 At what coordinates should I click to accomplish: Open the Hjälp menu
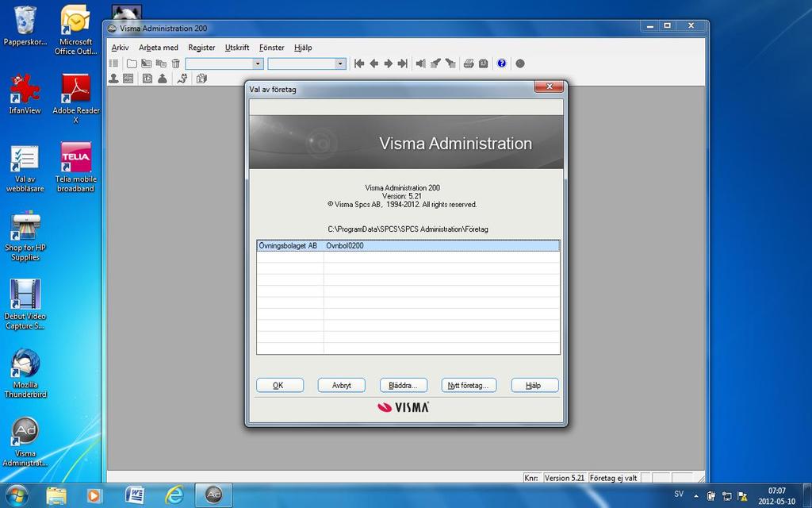tap(303, 47)
